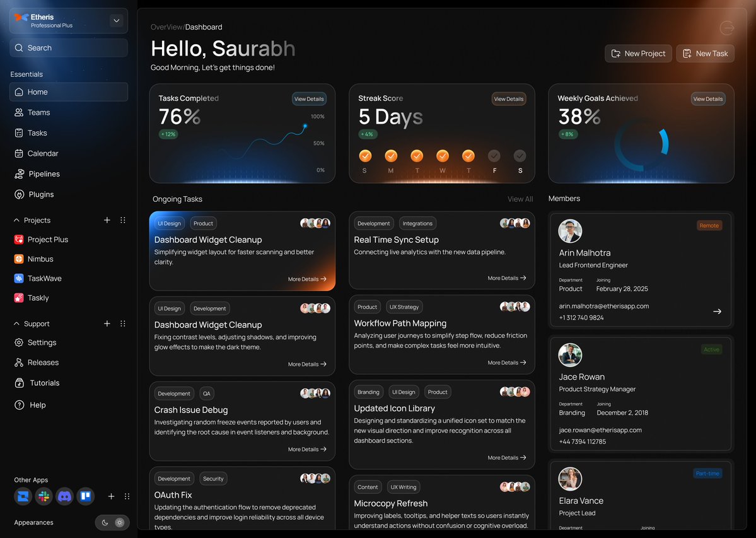This screenshot has height=538, width=756.
Task: Click the plus icon beside Projects
Action: point(107,220)
